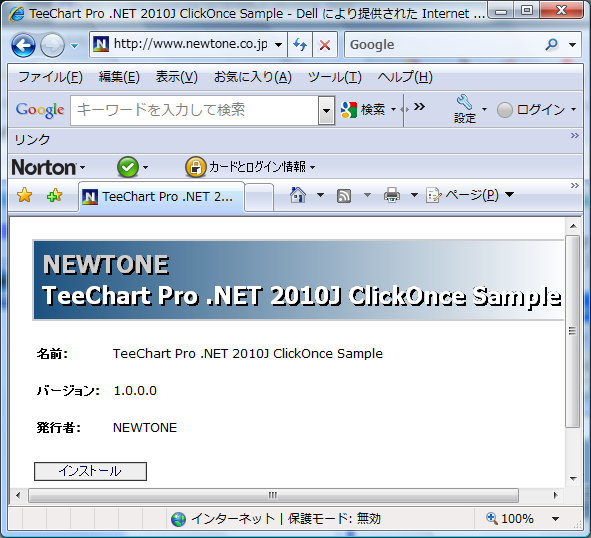591x538 pixels.
Task: Expand the address bar URL history dropdown
Action: point(279,45)
